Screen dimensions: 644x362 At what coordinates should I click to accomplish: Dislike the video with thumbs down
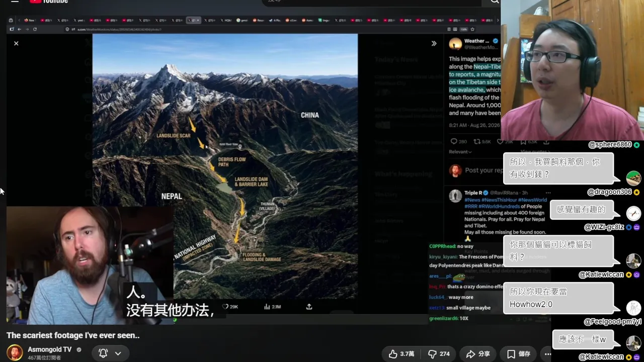439,354
